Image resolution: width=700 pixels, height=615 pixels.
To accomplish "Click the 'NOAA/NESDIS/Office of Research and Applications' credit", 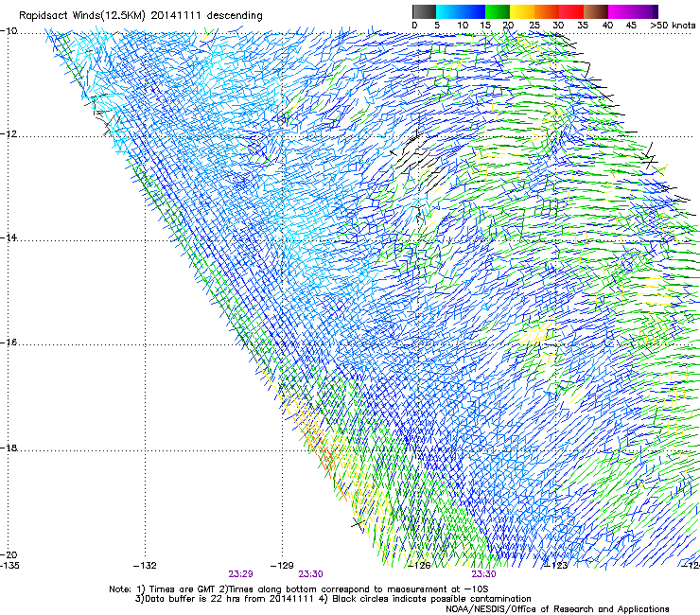I will point(557,609).
